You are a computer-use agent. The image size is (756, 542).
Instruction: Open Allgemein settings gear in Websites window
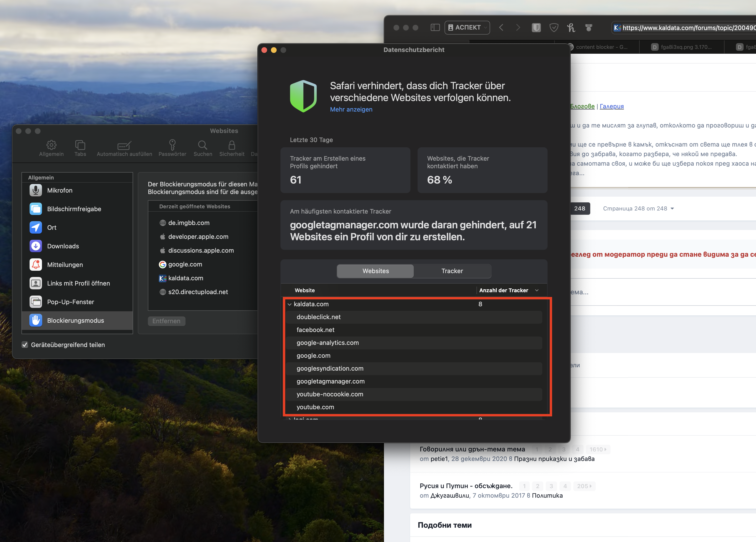[51, 148]
